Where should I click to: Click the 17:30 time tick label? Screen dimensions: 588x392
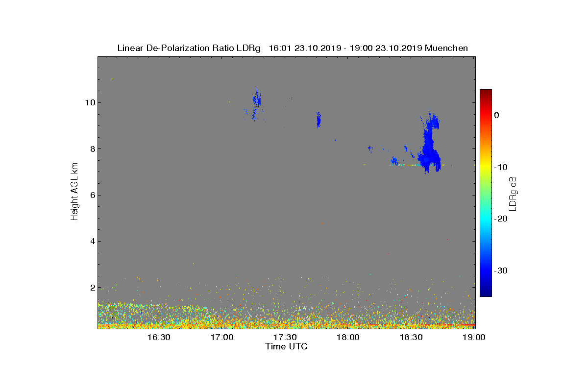[285, 338]
